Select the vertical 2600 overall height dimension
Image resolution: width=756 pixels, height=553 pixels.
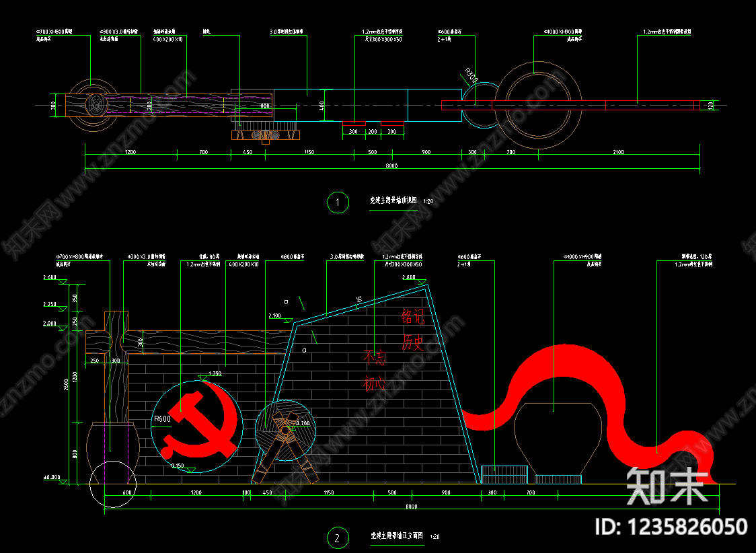[67, 384]
